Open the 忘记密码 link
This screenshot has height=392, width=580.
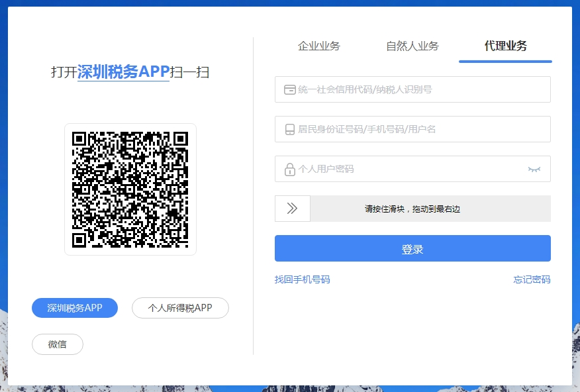tap(532, 279)
